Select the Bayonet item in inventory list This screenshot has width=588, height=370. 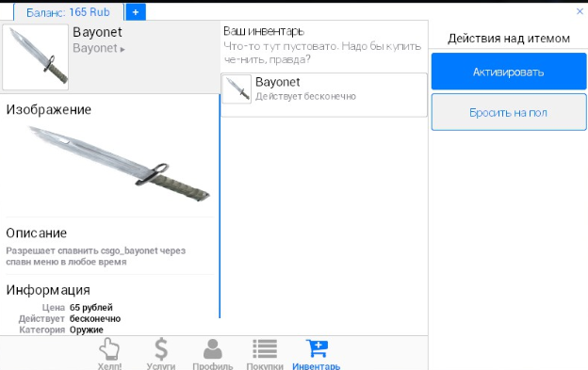324,95
